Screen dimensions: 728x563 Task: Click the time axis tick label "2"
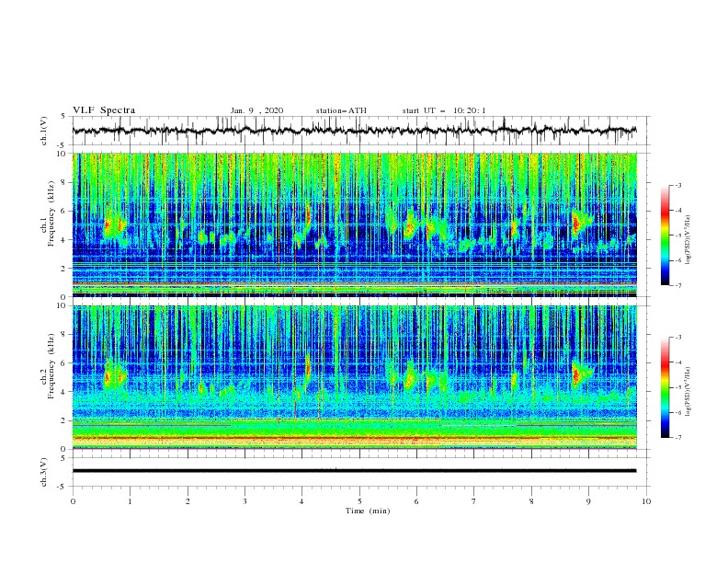[188, 501]
